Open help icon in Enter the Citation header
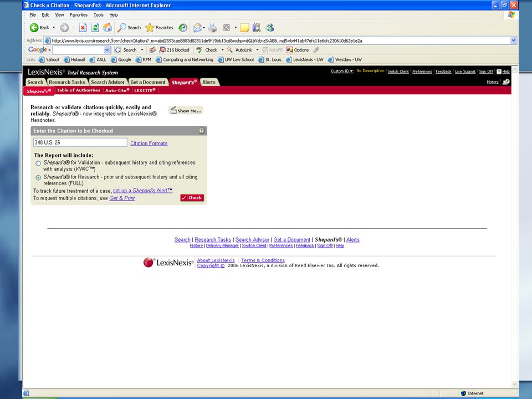532x399 pixels. coord(202,131)
